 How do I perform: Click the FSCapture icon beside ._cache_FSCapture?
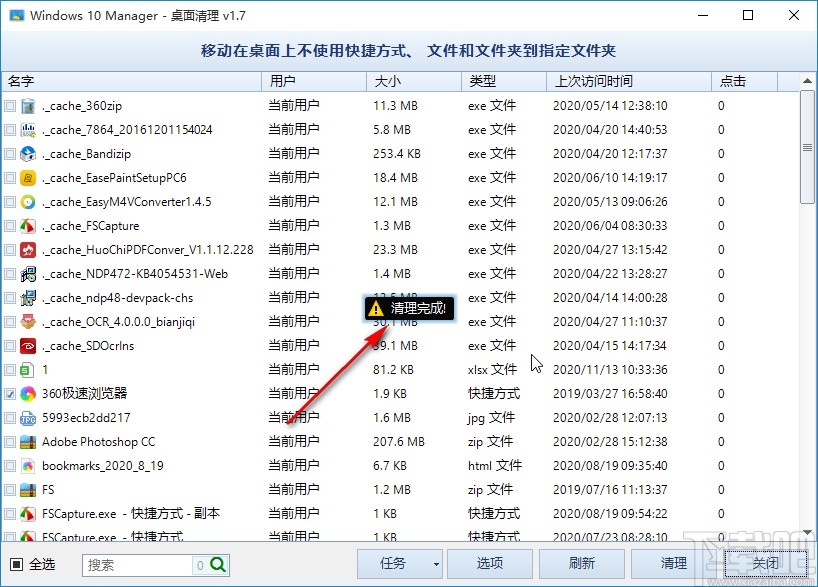(26, 225)
